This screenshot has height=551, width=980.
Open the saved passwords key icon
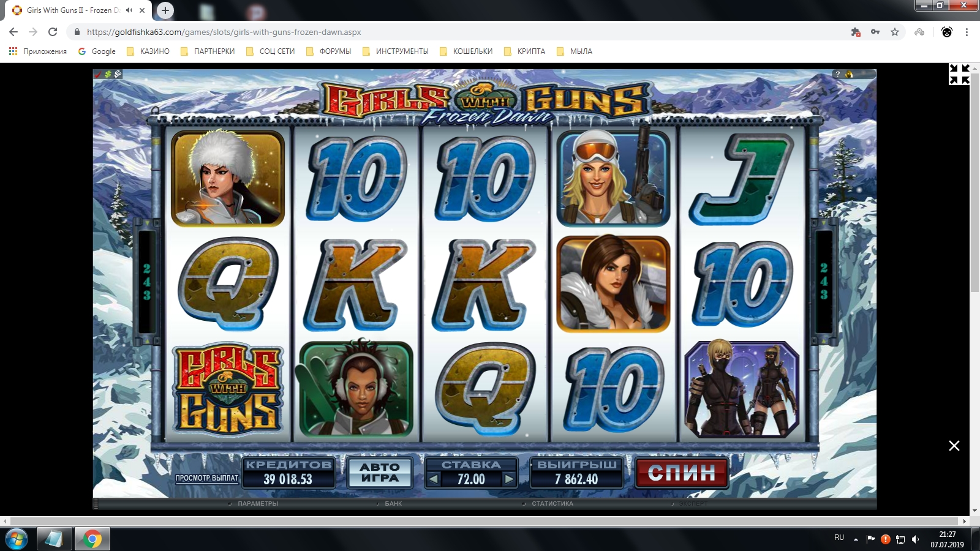pos(875,32)
